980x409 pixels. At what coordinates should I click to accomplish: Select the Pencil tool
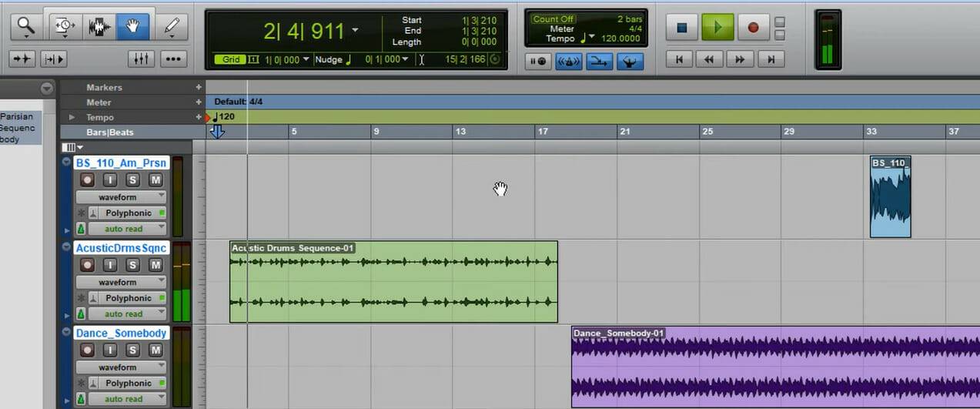(x=172, y=27)
